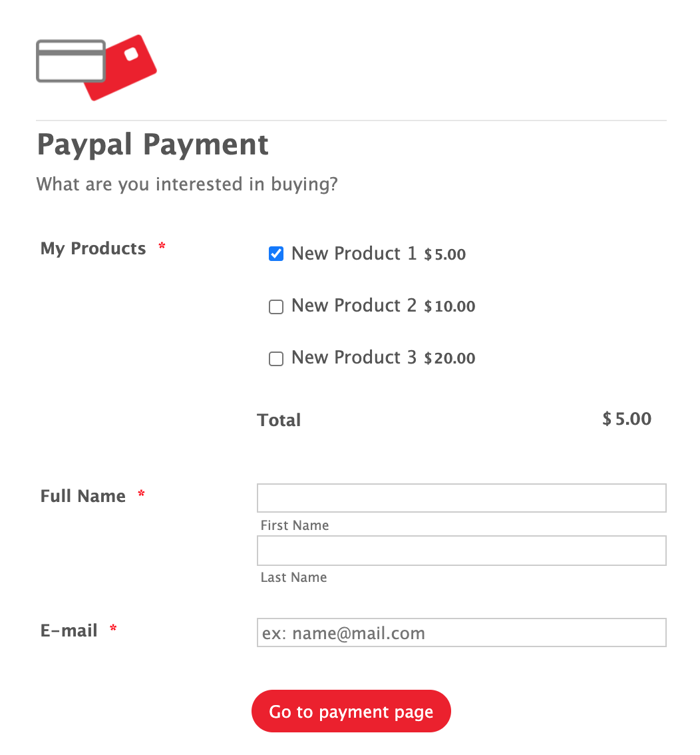Click the total amount $5.00 value

(x=627, y=419)
